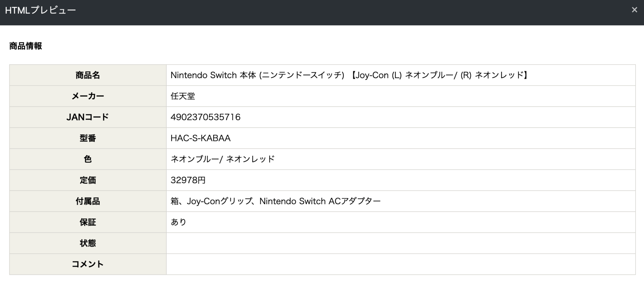Click the 商品名 row header cell
644x288 pixels.
[x=87, y=75]
